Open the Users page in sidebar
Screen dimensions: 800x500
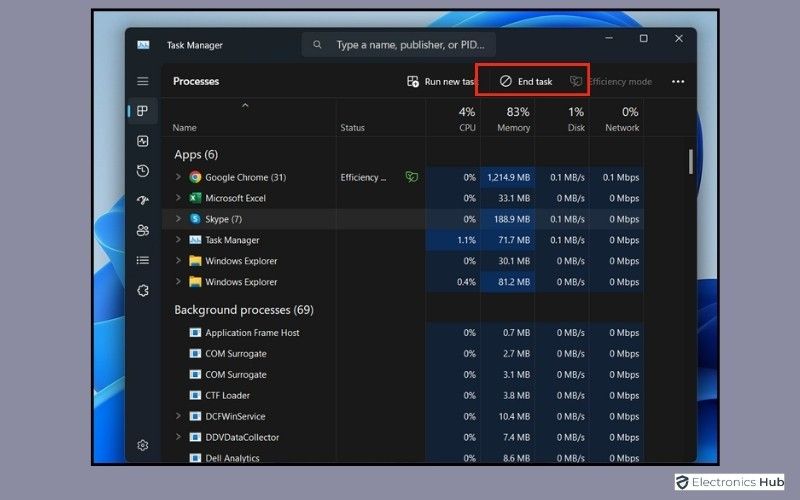pyautogui.click(x=143, y=230)
